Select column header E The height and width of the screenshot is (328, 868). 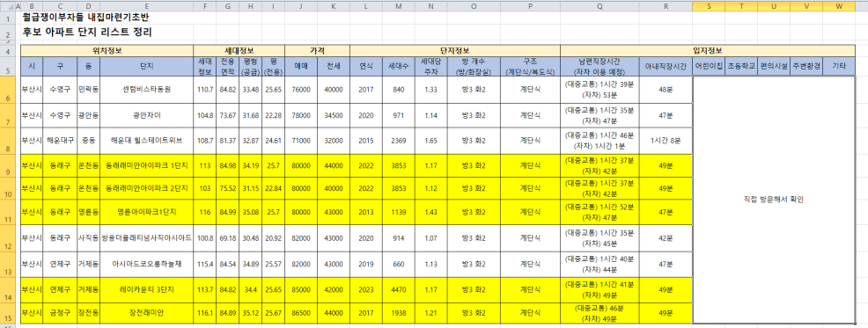147,5
